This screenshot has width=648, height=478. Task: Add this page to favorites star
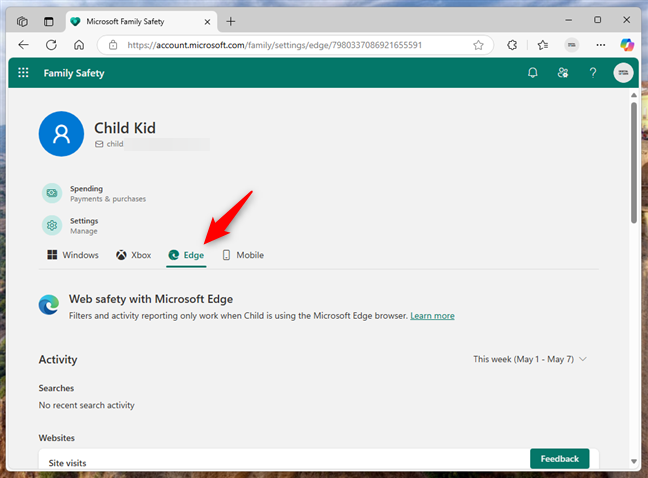(478, 45)
